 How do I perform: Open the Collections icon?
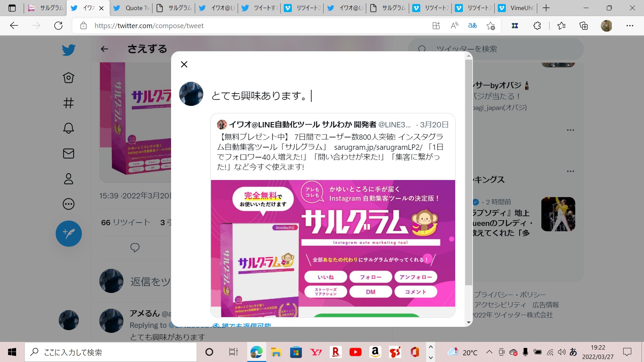tap(584, 26)
